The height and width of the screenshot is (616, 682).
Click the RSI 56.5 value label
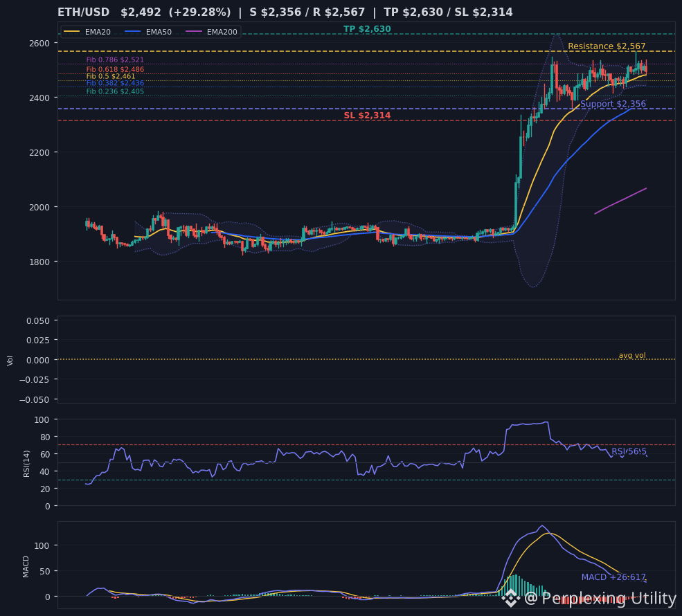pos(629,451)
